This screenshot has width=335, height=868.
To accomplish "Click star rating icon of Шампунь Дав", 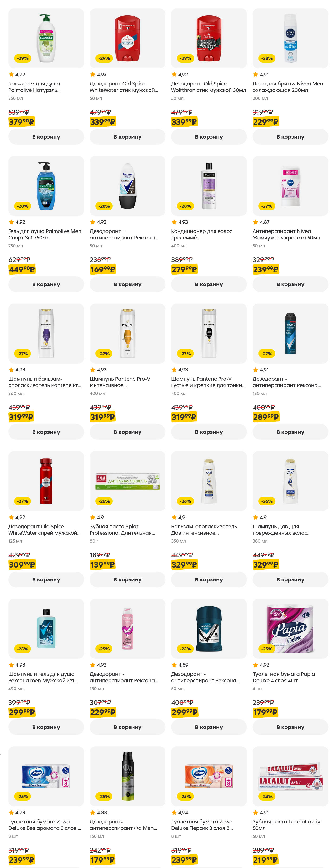I will pos(256,517).
